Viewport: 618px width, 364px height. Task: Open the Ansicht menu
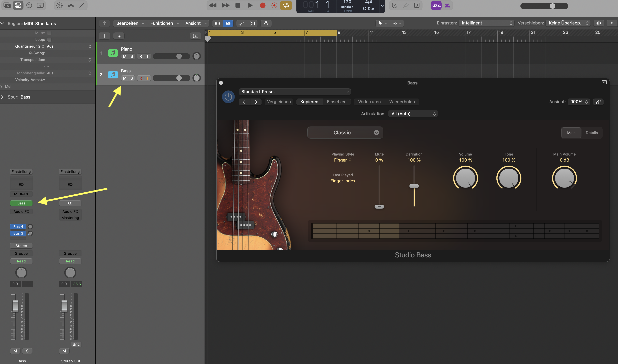click(196, 23)
